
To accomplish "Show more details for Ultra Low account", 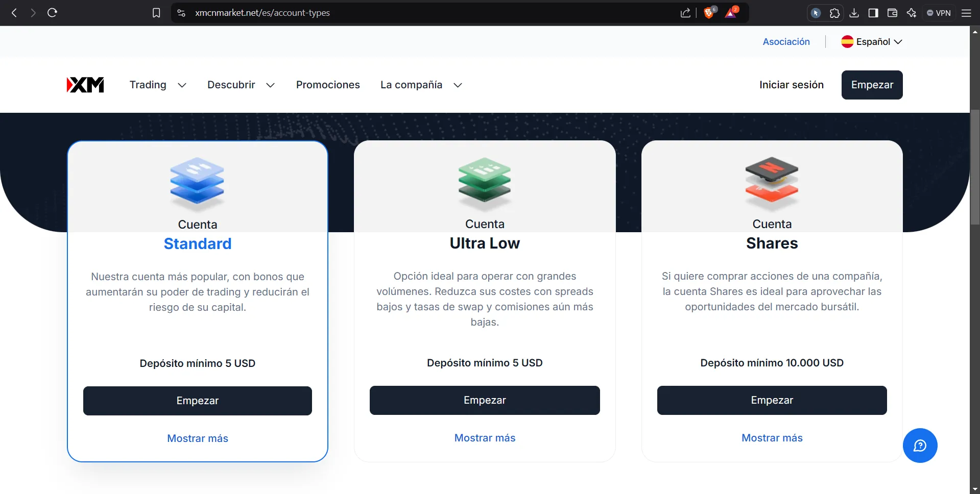I will [485, 438].
